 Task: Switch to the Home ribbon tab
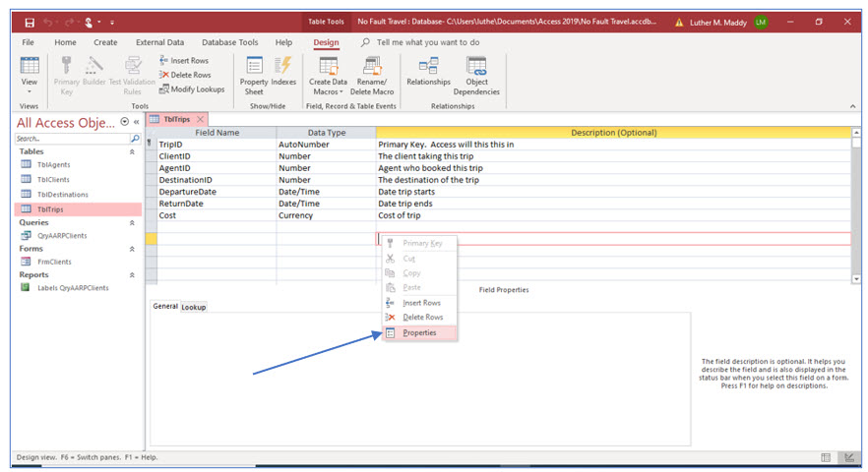pos(65,42)
